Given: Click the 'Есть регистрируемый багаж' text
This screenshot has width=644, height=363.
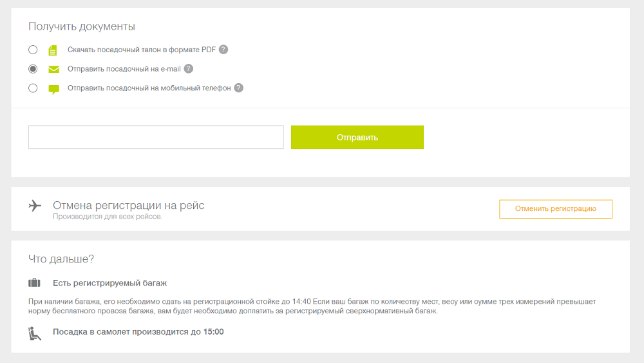Looking at the screenshot, I should point(110,283).
